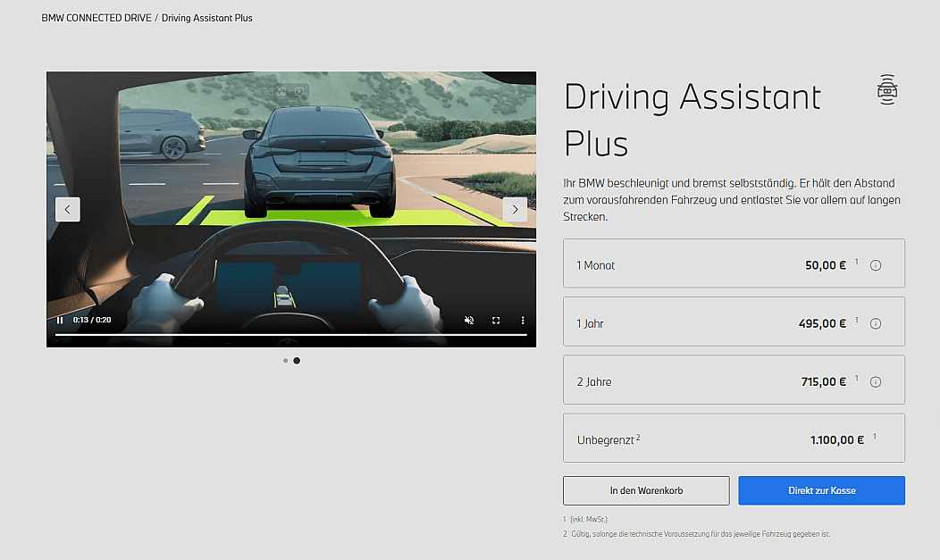The width and height of the screenshot is (940, 560).
Task: Click the info icon for the 1 Jahr price
Action: coord(876,323)
